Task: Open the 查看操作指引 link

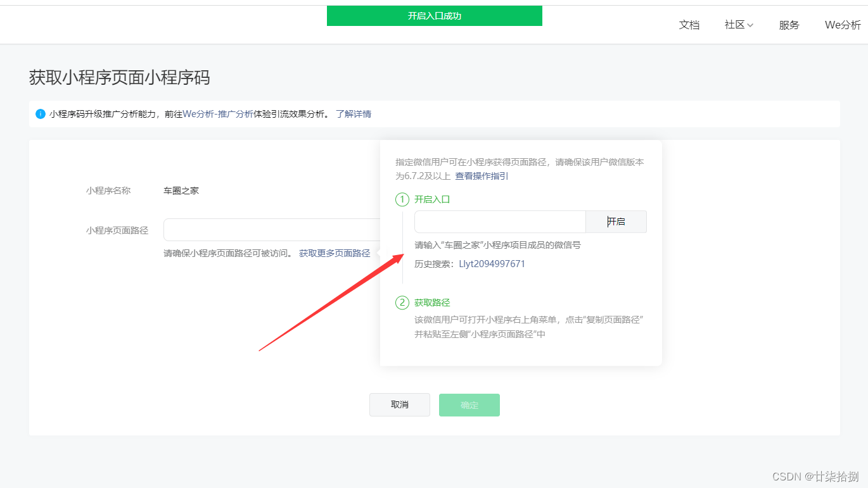Action: click(x=482, y=176)
